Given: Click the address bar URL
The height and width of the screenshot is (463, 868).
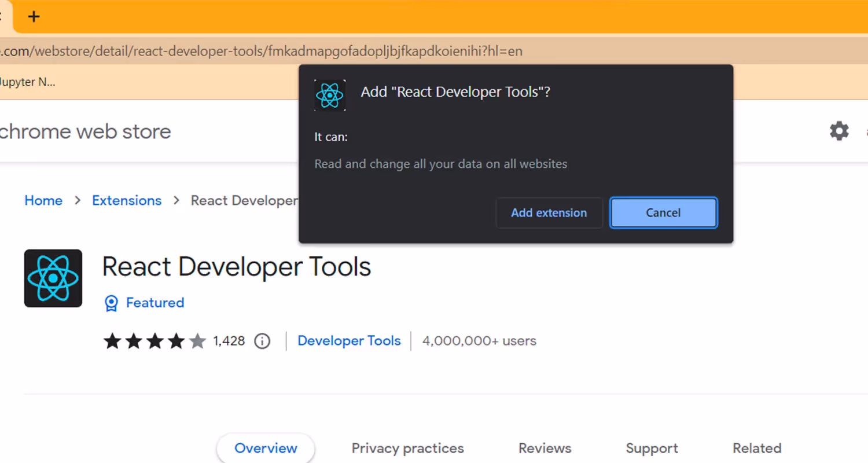Looking at the screenshot, I should point(261,51).
